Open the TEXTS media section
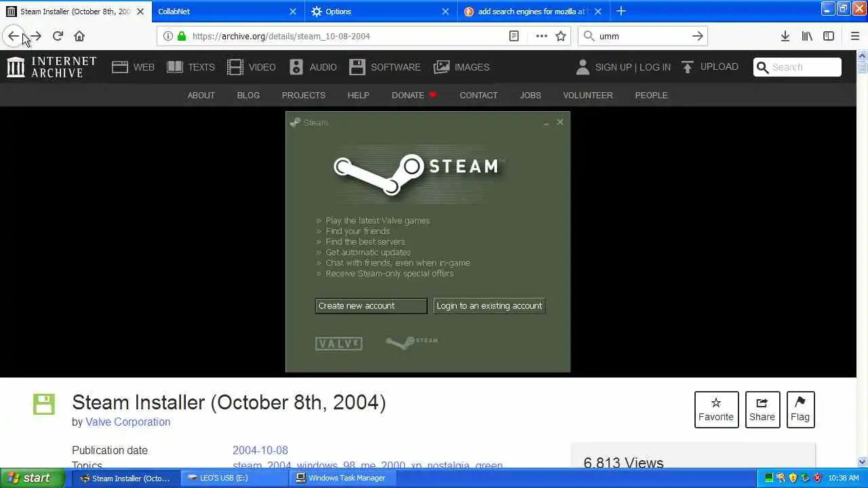Image resolution: width=868 pixels, height=488 pixels. click(191, 67)
